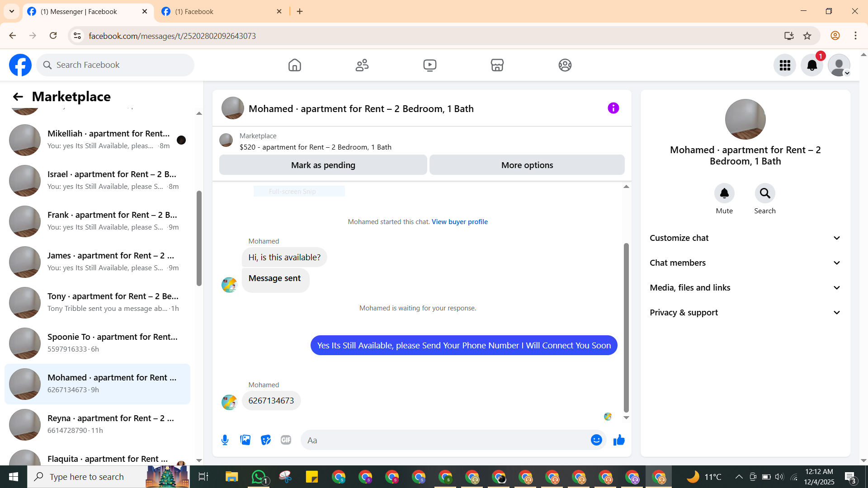Viewport: 868px width, 488px height.
Task: Open the sticker picker icon
Action: coord(266,440)
